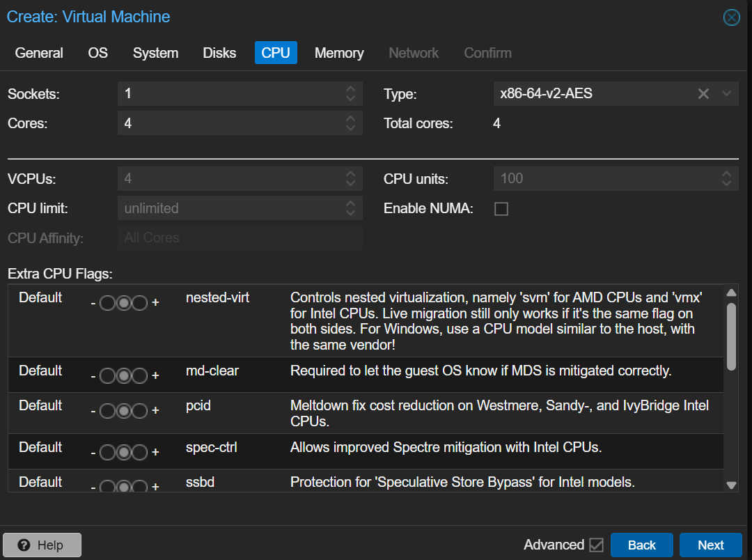Screen dimensions: 752x560
Task: Click into the Cores input field
Action: (x=230, y=124)
